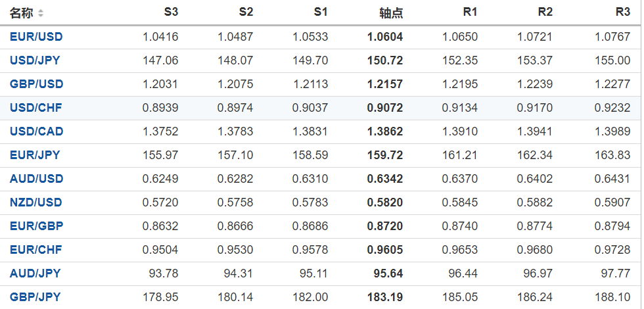Click EUR/USD pivot value 1.0604
This screenshot has height=309, width=644.
385,37
